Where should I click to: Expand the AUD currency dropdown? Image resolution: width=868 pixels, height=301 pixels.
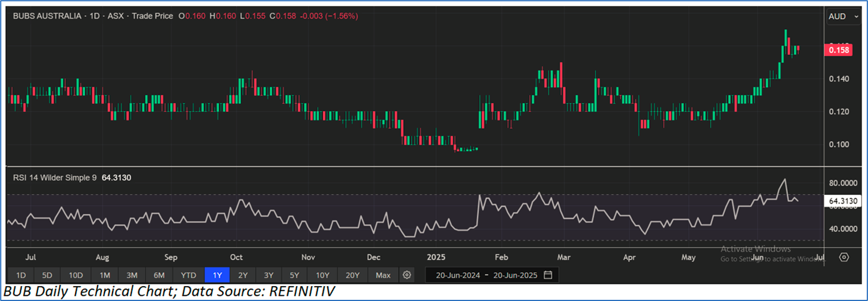tap(841, 17)
